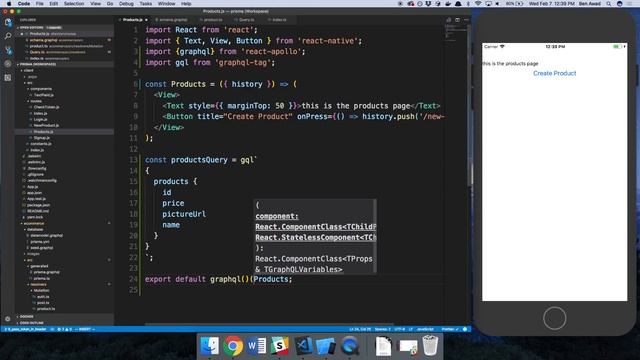Open package.json in the explorer
The width and height of the screenshot is (640, 360).
pyautogui.click(x=38, y=205)
